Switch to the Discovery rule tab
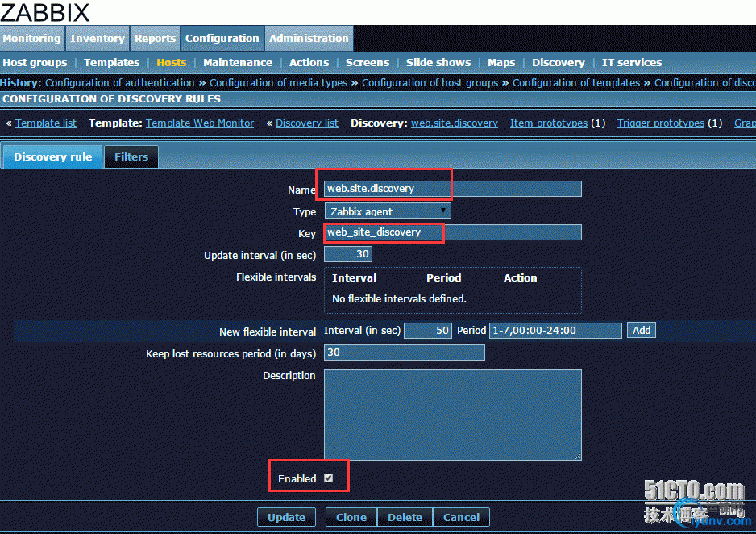756x534 pixels. point(52,156)
